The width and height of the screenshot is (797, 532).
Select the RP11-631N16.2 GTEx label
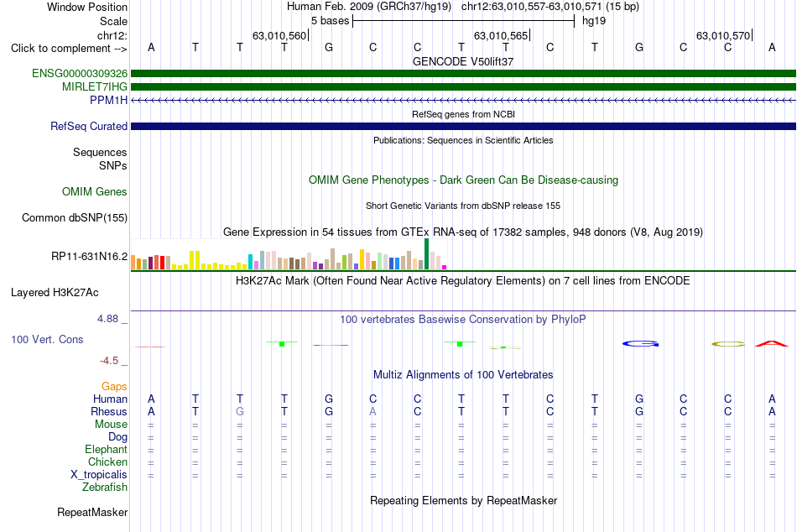(x=89, y=256)
